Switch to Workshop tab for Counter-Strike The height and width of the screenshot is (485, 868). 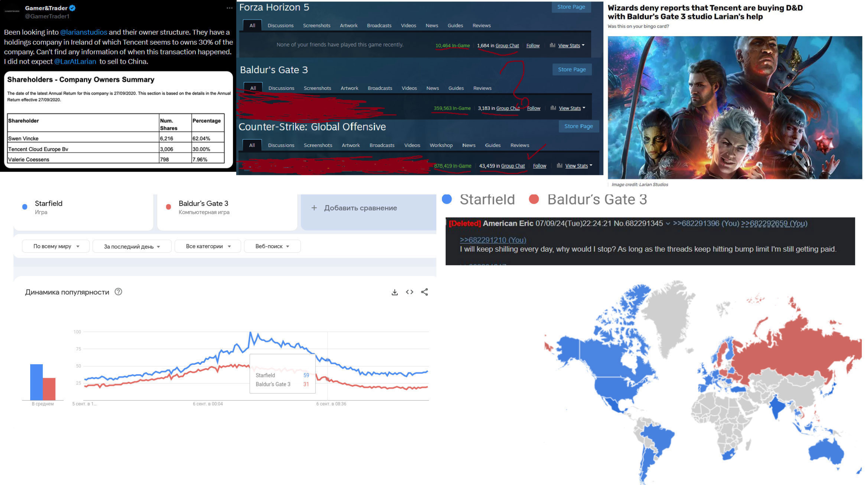[441, 145]
